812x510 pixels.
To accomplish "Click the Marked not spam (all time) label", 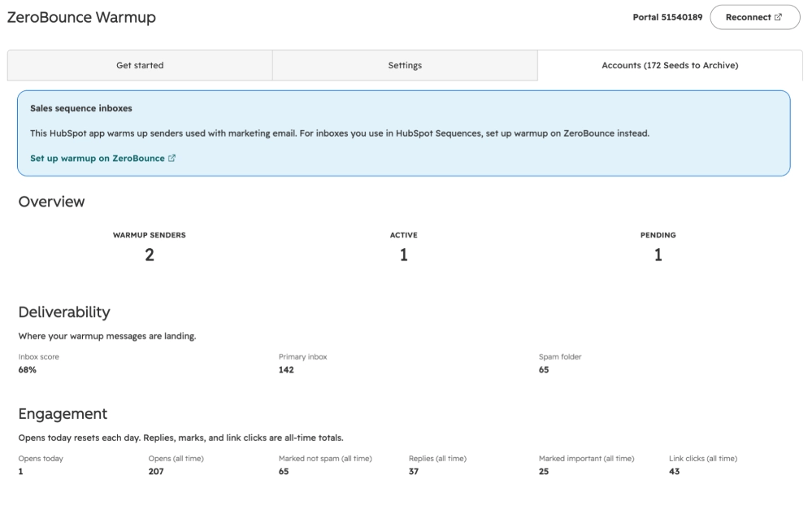I will [325, 459].
